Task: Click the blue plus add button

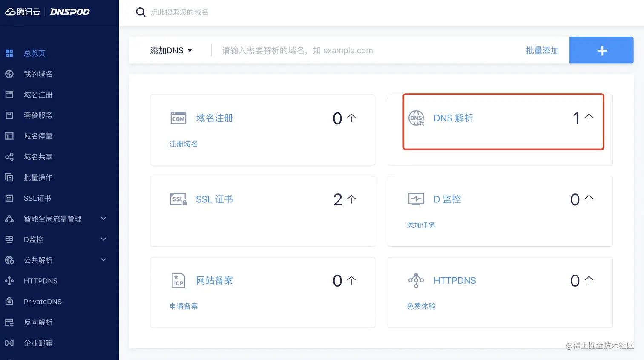Action: (601, 50)
